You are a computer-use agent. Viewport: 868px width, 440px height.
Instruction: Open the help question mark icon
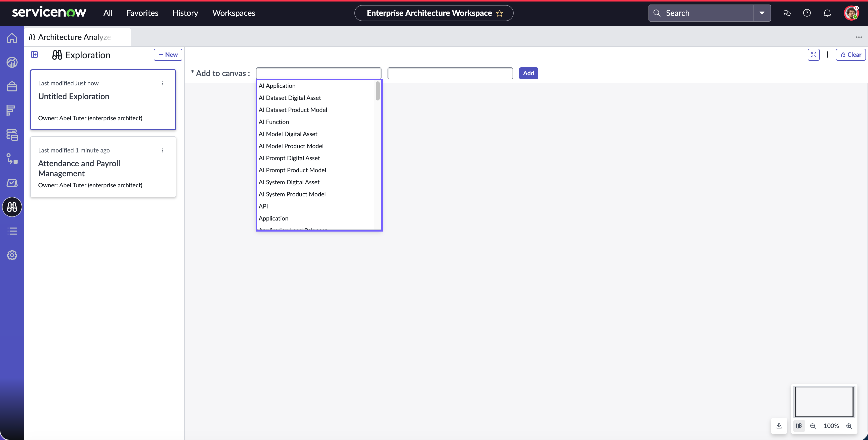coord(807,13)
